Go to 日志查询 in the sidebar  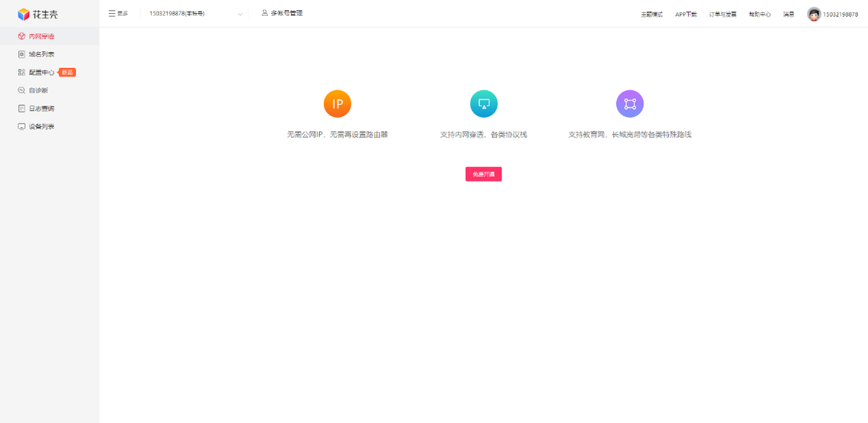(41, 108)
